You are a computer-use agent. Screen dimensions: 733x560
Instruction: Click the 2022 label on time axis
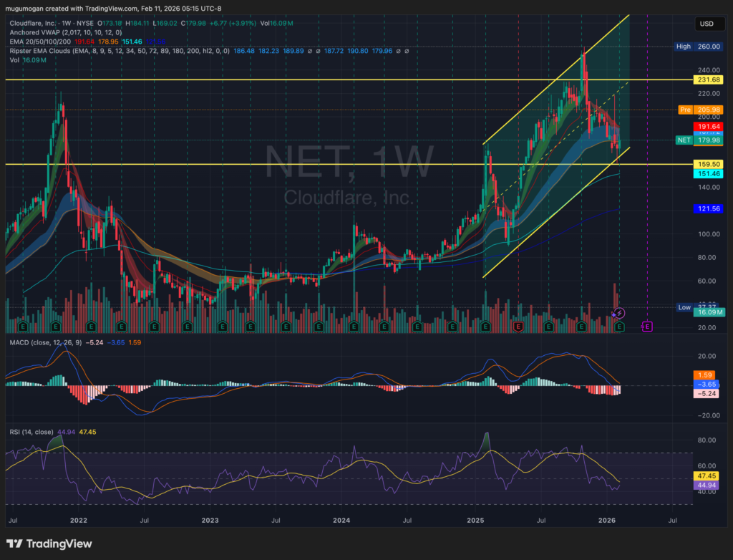pos(78,519)
